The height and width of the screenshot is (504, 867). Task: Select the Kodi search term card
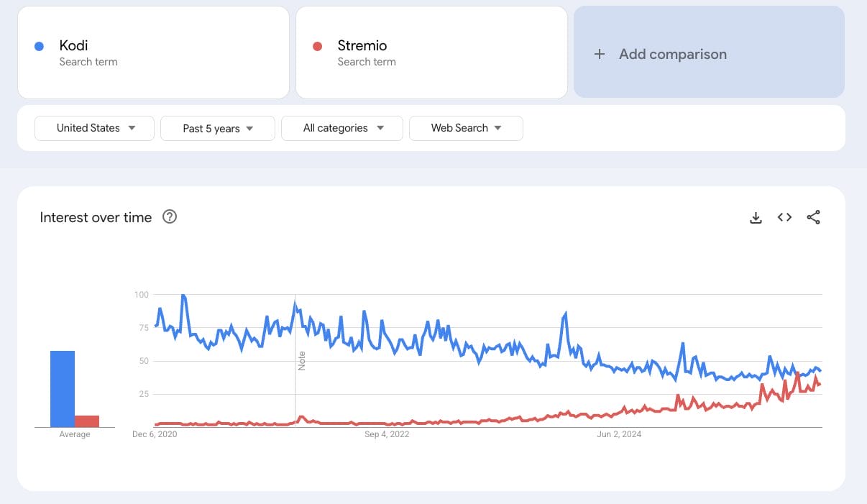click(x=153, y=52)
